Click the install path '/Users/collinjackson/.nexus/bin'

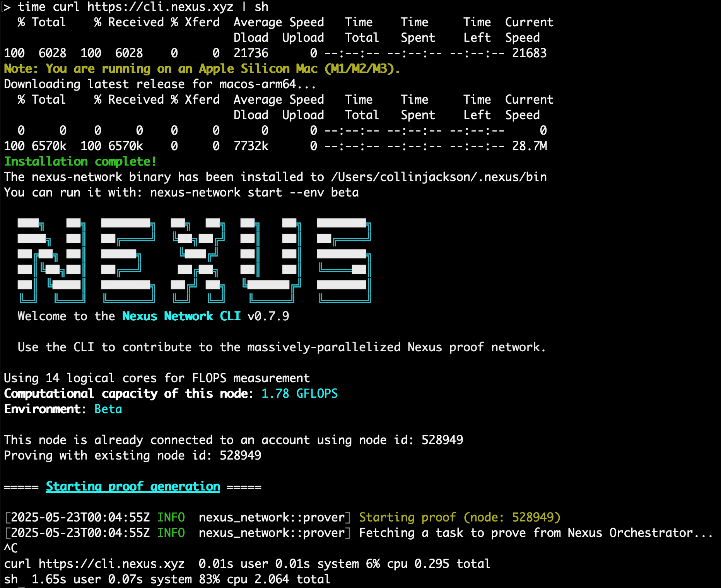(439, 177)
